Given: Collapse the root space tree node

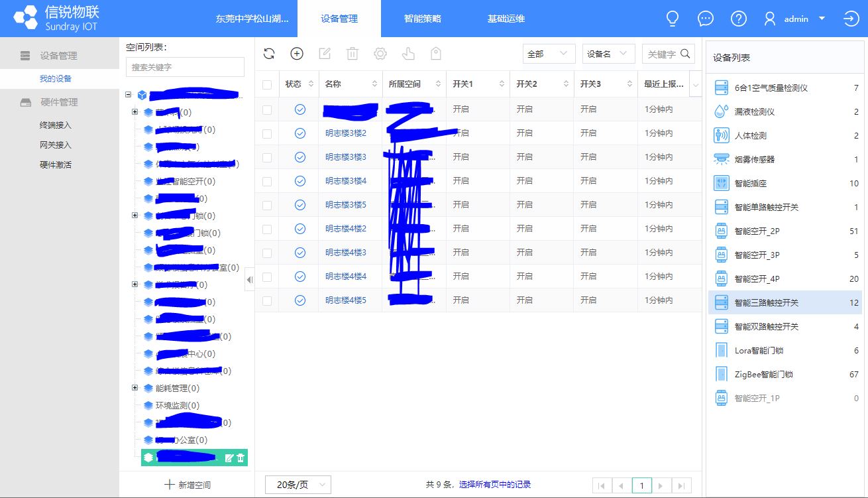Looking at the screenshot, I should [129, 95].
